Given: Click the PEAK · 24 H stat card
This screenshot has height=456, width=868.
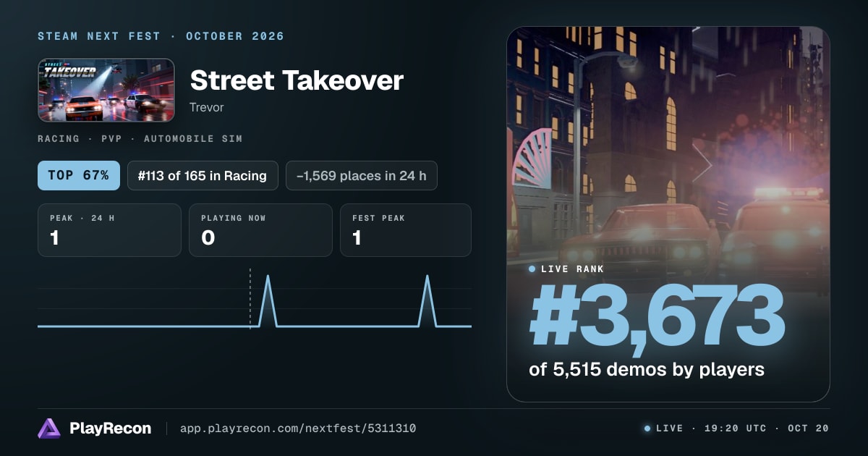Looking at the screenshot, I should pyautogui.click(x=109, y=230).
